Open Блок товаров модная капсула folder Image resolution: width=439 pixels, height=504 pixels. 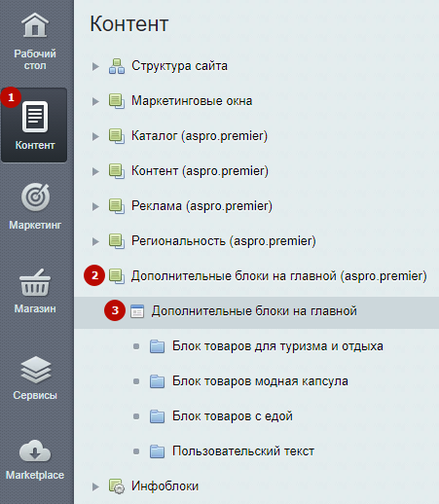point(260,381)
